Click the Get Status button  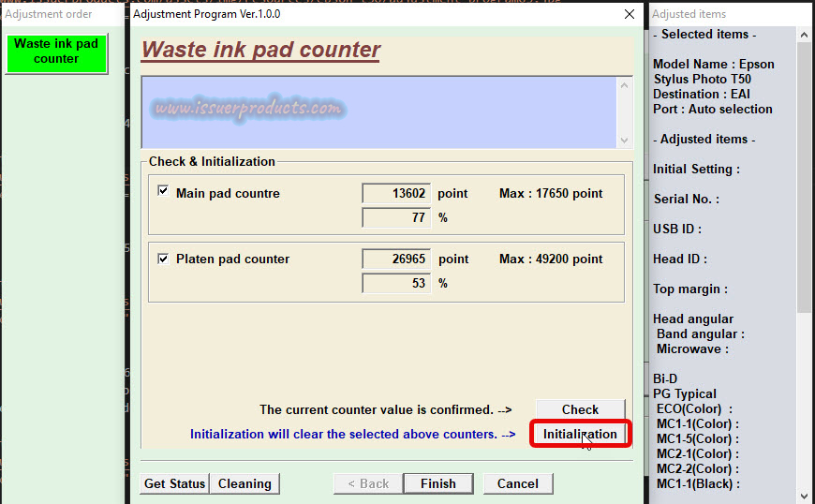coord(174,483)
